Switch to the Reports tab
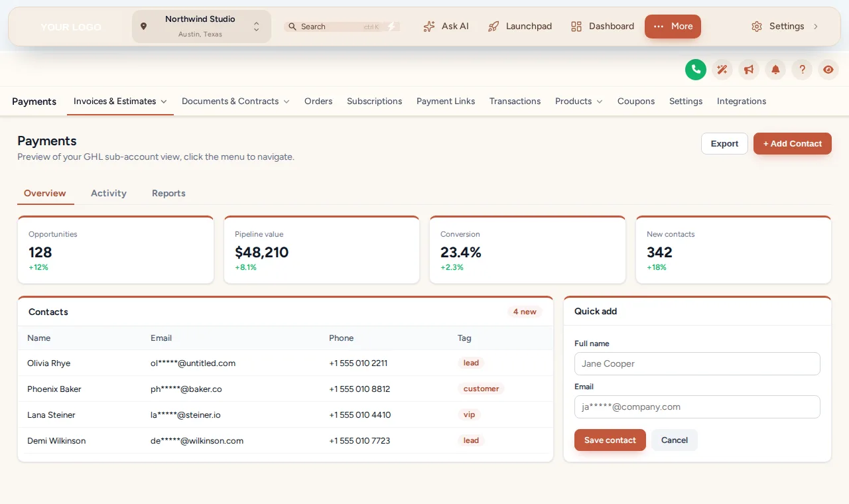This screenshot has height=504, width=849. click(168, 194)
